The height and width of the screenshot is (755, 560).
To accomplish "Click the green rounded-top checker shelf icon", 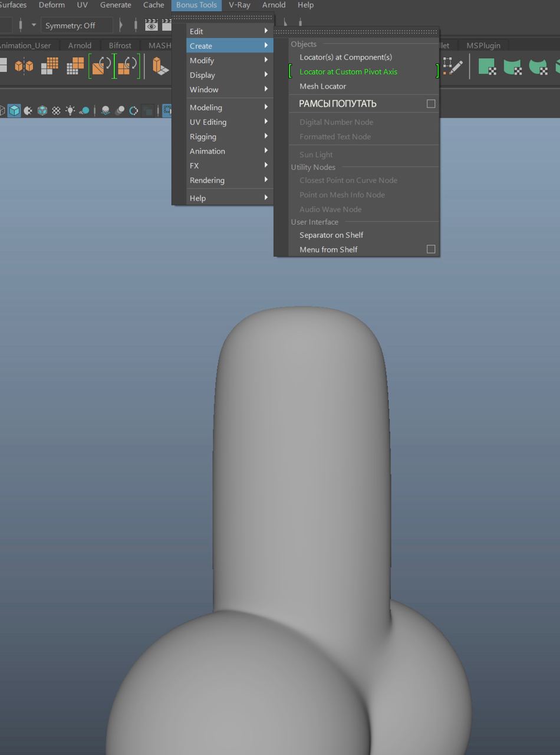I will (x=538, y=66).
